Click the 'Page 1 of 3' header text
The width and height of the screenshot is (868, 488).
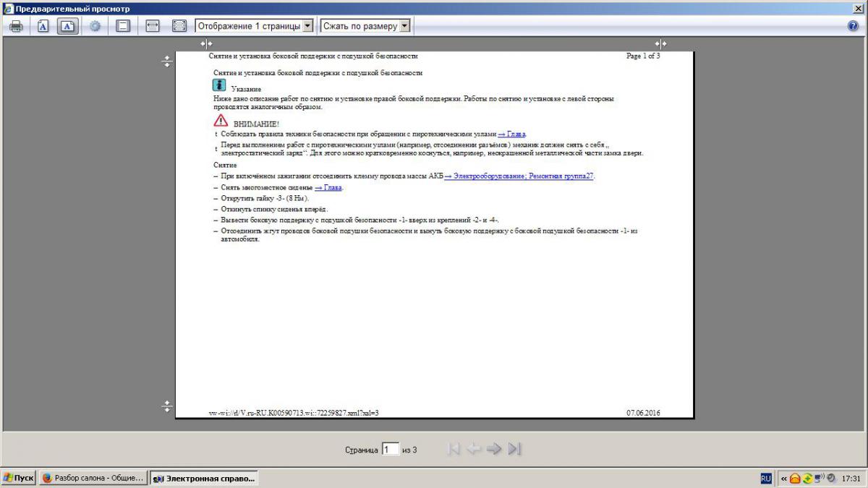pyautogui.click(x=643, y=56)
